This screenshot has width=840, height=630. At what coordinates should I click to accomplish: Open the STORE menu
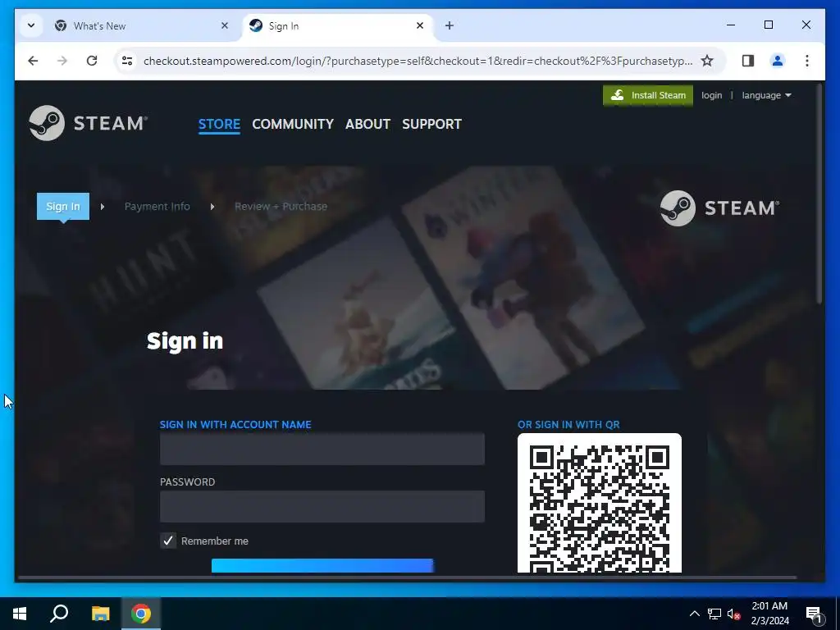(219, 124)
